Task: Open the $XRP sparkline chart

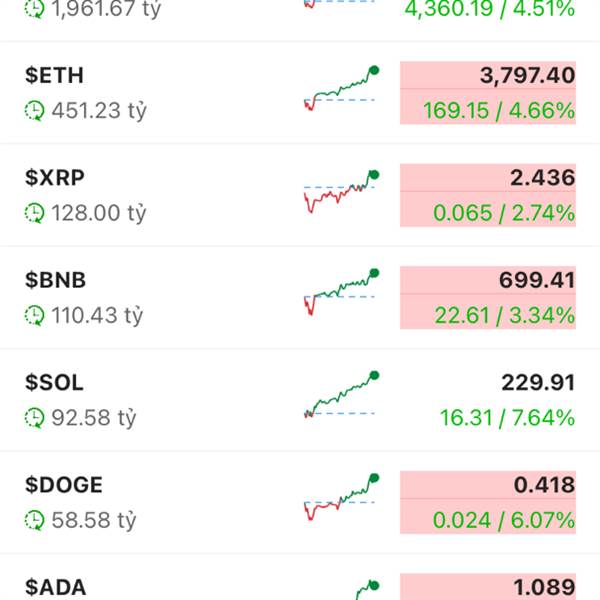Action: [x=341, y=191]
